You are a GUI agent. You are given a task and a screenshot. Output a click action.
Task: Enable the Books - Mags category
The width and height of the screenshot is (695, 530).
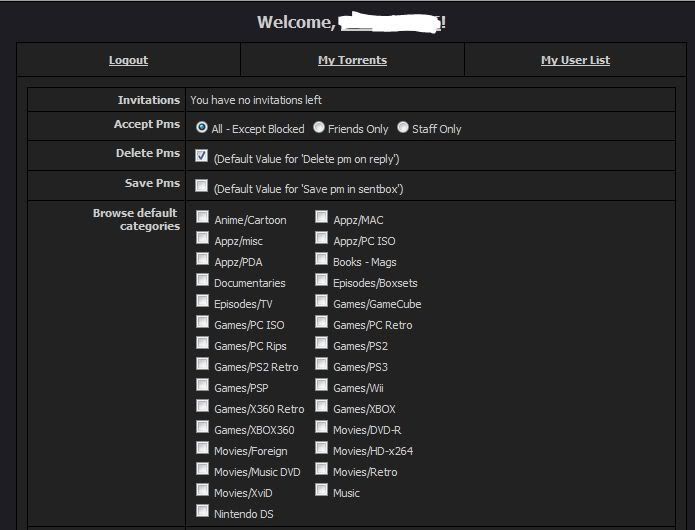pyautogui.click(x=321, y=260)
